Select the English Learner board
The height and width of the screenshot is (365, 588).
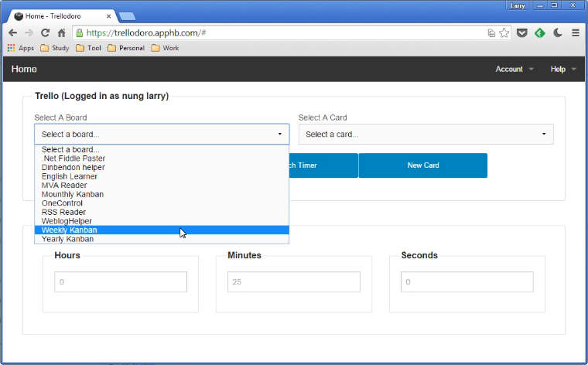(162, 176)
